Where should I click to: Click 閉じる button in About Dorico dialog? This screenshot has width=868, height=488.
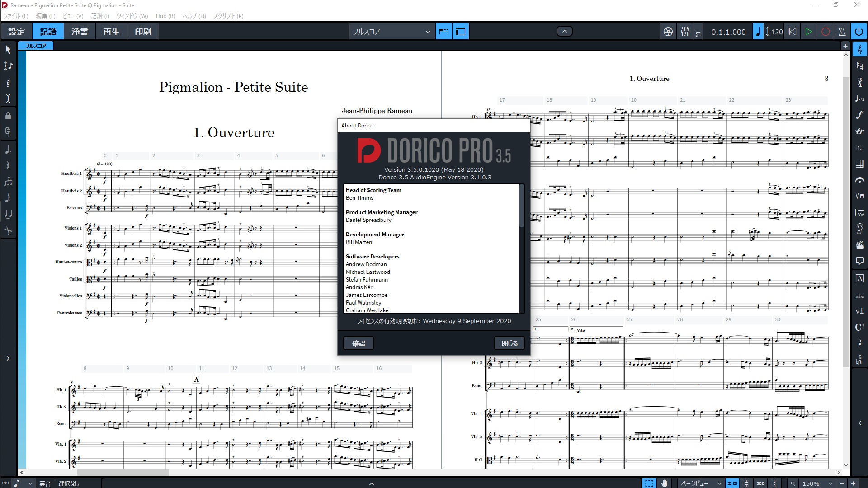click(x=509, y=343)
